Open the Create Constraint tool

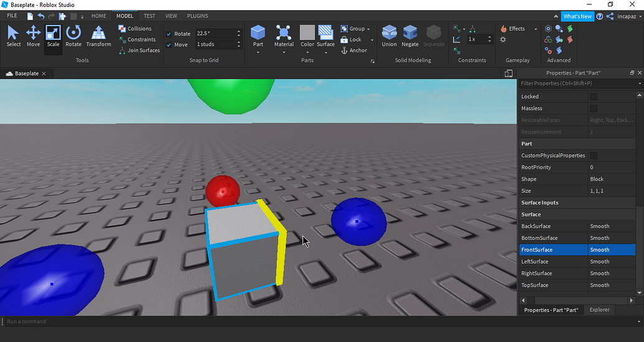point(457,29)
